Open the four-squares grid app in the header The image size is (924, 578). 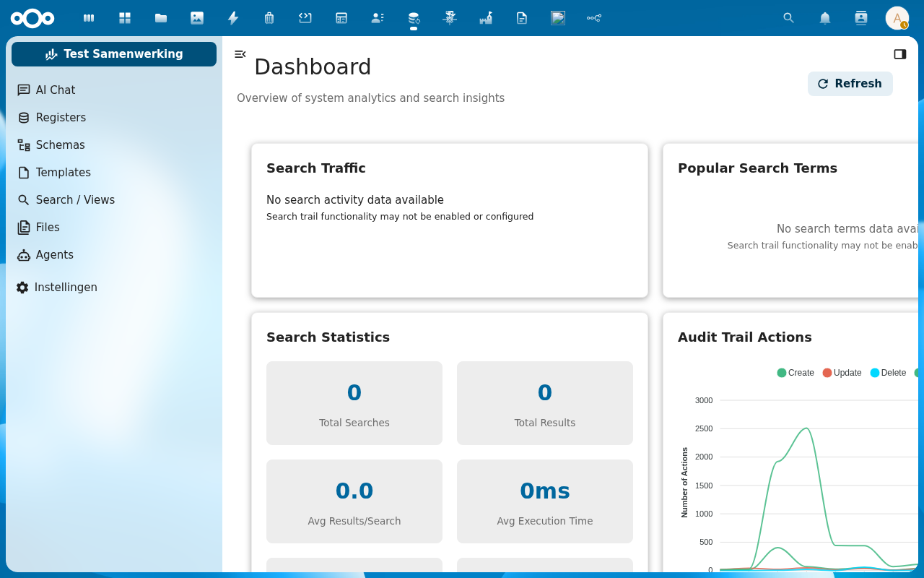point(125,18)
